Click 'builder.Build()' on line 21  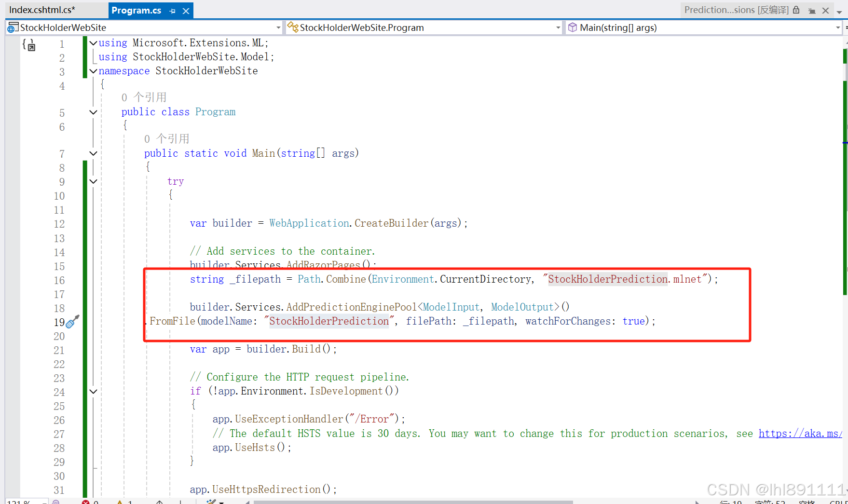(x=288, y=349)
